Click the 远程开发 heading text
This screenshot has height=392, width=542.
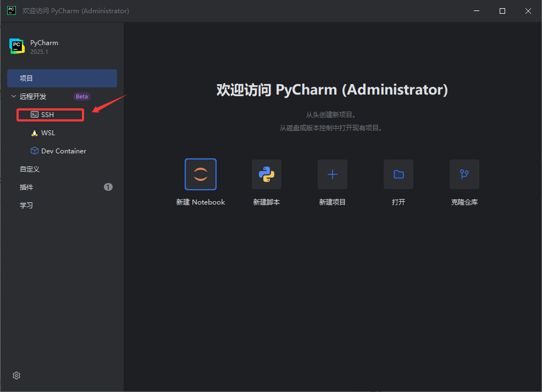pos(33,96)
